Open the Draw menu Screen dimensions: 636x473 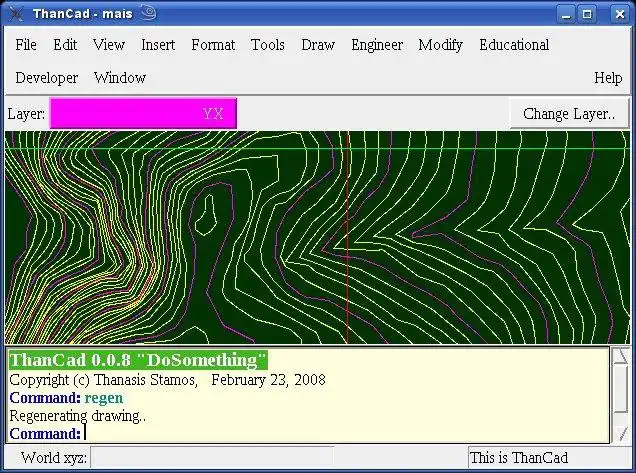click(318, 45)
